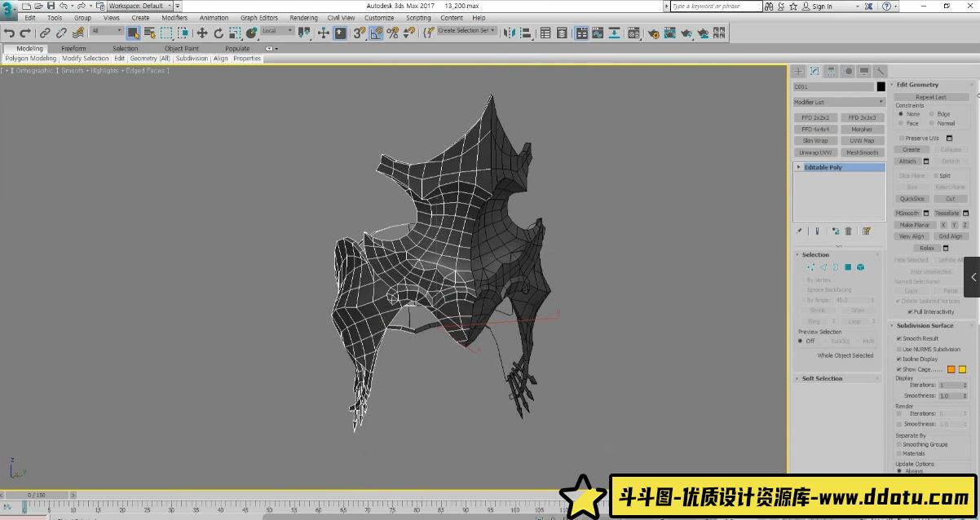Click the QuickSlice button
This screenshot has width=980, height=520.
912,199
